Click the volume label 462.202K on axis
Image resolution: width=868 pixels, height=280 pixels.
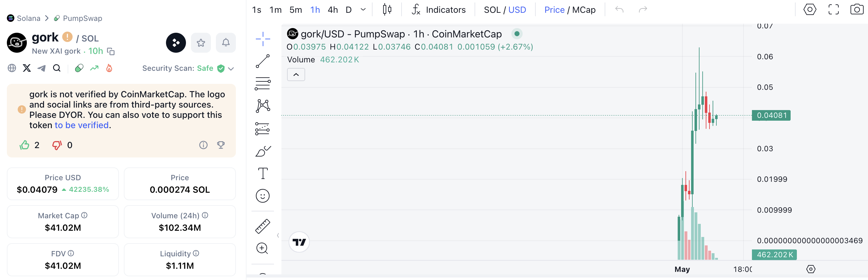774,255
